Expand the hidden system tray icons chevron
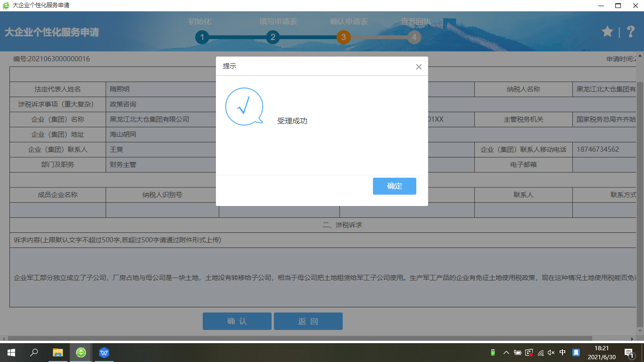 pyautogui.click(x=506, y=353)
